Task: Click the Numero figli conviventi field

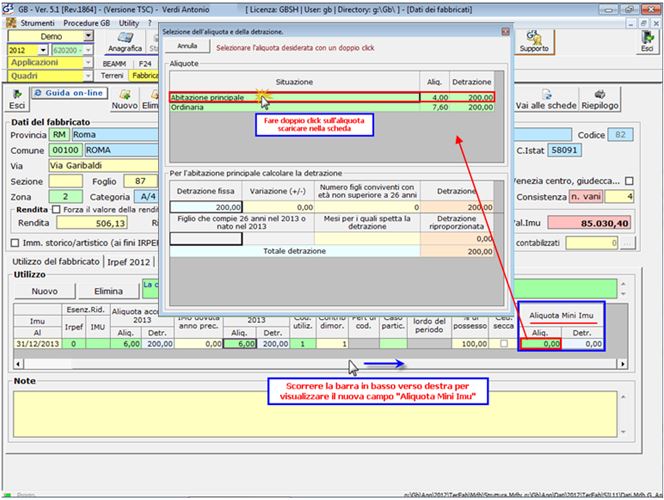Action: [x=367, y=207]
